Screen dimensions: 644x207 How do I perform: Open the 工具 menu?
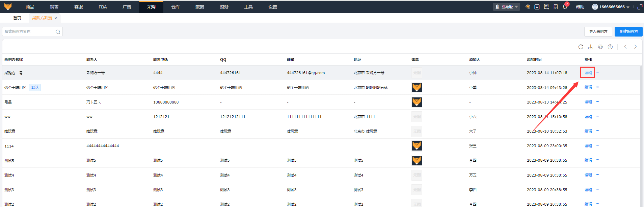[x=248, y=7]
